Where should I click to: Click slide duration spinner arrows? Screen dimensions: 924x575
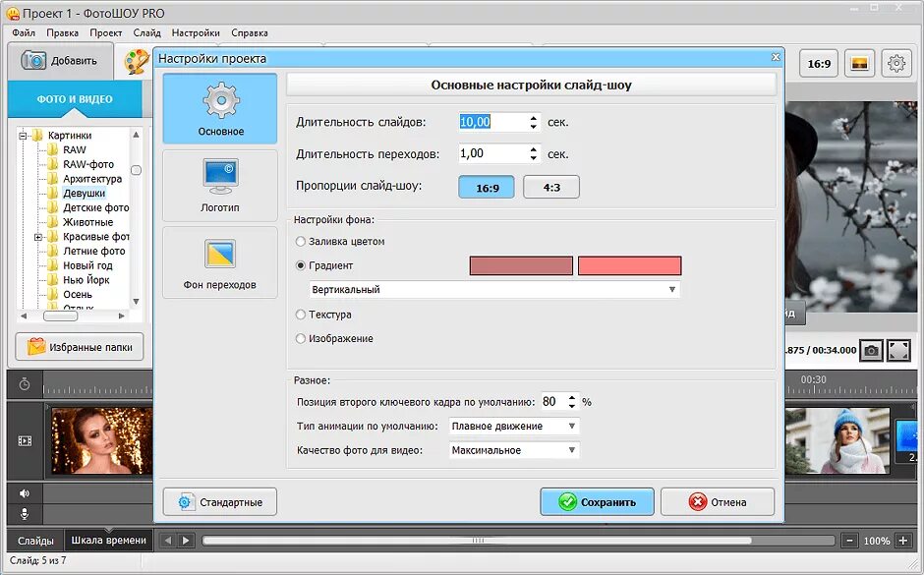click(534, 122)
